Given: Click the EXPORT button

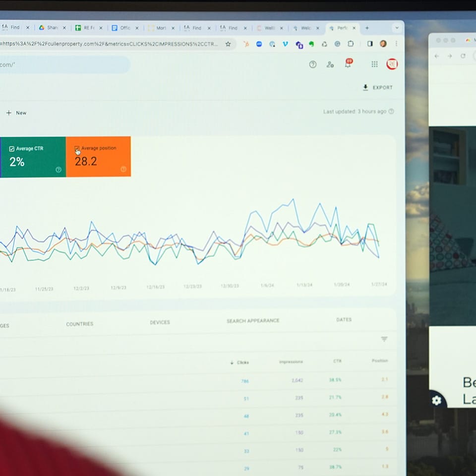Looking at the screenshot, I should [x=378, y=87].
